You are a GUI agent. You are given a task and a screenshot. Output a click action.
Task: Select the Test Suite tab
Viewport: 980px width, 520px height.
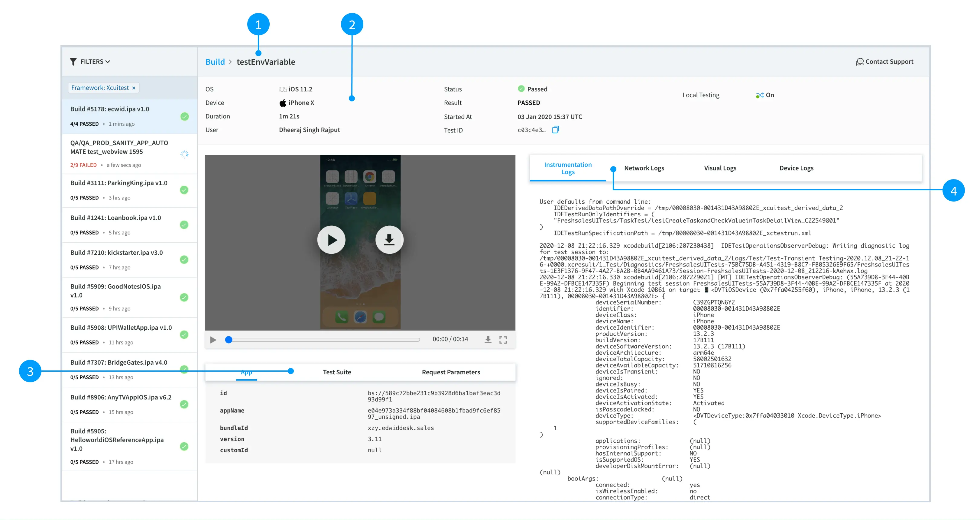click(337, 372)
